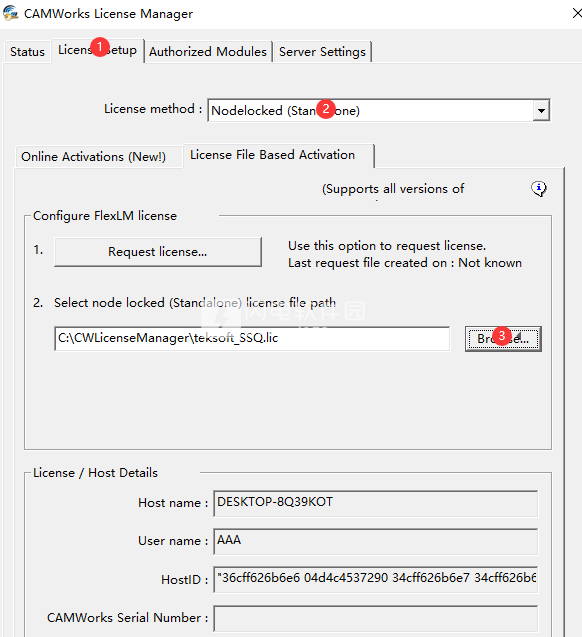The height and width of the screenshot is (637, 582).
Task: Click the CAMWorks License Manager title text
Action: point(108,13)
